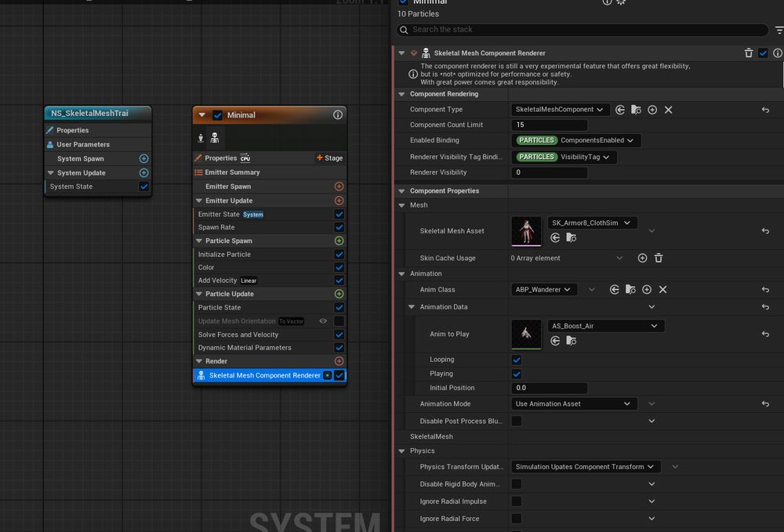Image resolution: width=784 pixels, height=532 pixels.
Task: Toggle the eye icon on Update Mesh Orientation
Action: point(322,321)
